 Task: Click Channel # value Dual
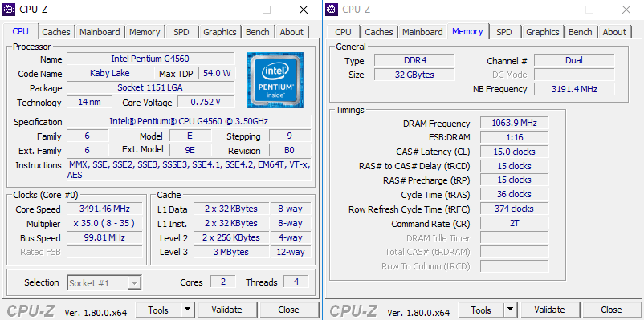pyautogui.click(x=574, y=60)
